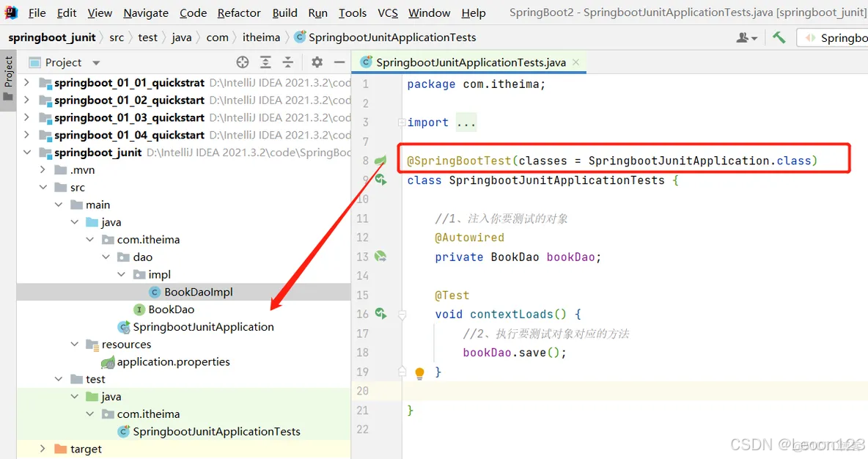The image size is (868, 459).
Task: Open the Refactor menu
Action: 238,12
